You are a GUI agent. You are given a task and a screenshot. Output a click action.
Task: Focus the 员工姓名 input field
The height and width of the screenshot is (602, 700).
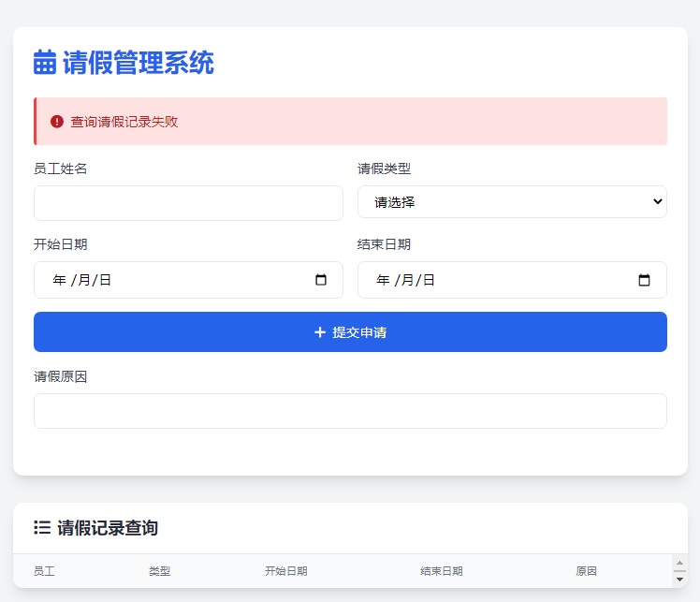click(188, 203)
